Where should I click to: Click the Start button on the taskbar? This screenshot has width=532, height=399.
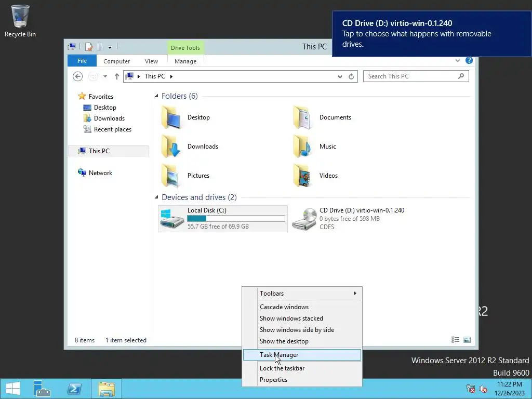coord(13,389)
